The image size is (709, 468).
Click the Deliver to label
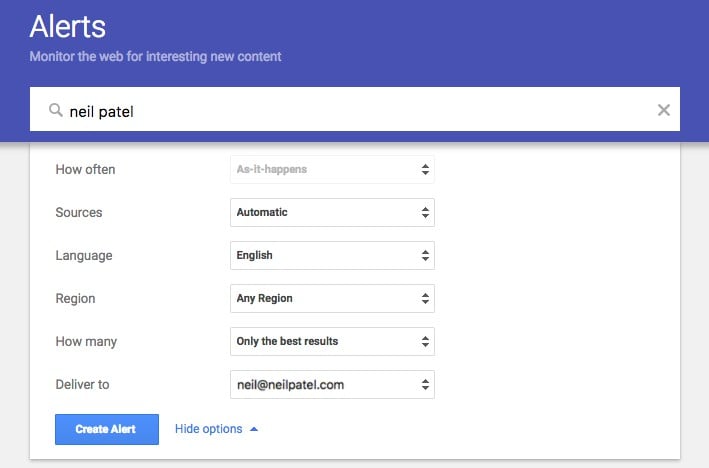coord(82,384)
